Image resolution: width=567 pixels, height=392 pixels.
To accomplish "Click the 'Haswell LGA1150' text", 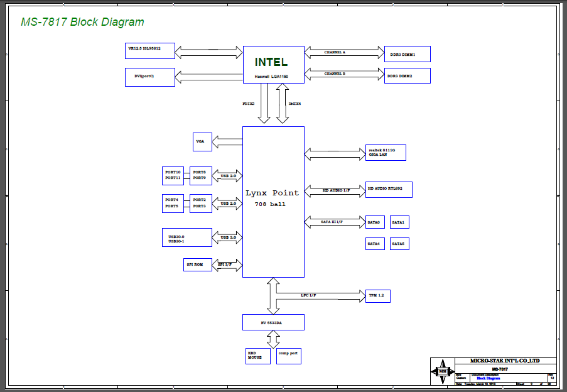I will click(271, 77).
